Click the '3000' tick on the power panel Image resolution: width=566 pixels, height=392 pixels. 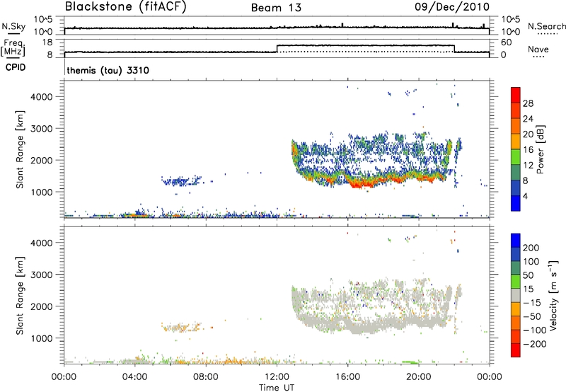(42, 129)
